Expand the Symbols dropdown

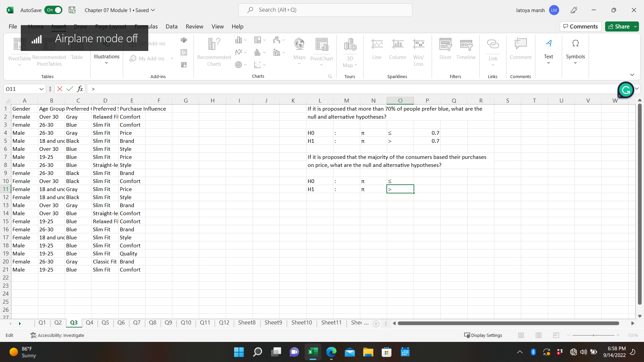[575, 63]
